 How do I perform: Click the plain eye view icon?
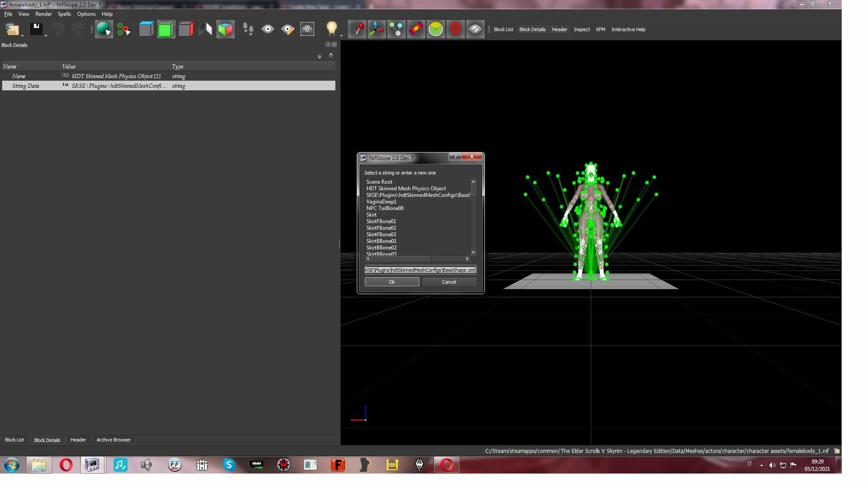click(x=268, y=29)
